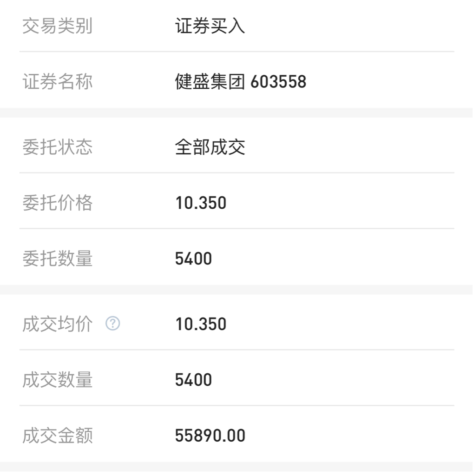
Task: Tap the 成交数量 label
Action: click(x=57, y=380)
